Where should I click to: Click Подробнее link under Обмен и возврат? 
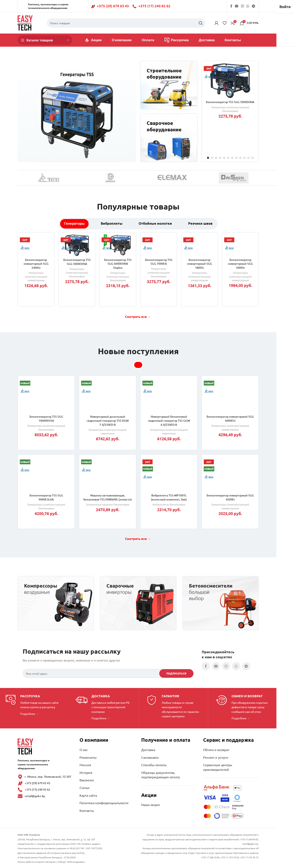[x=240, y=718]
